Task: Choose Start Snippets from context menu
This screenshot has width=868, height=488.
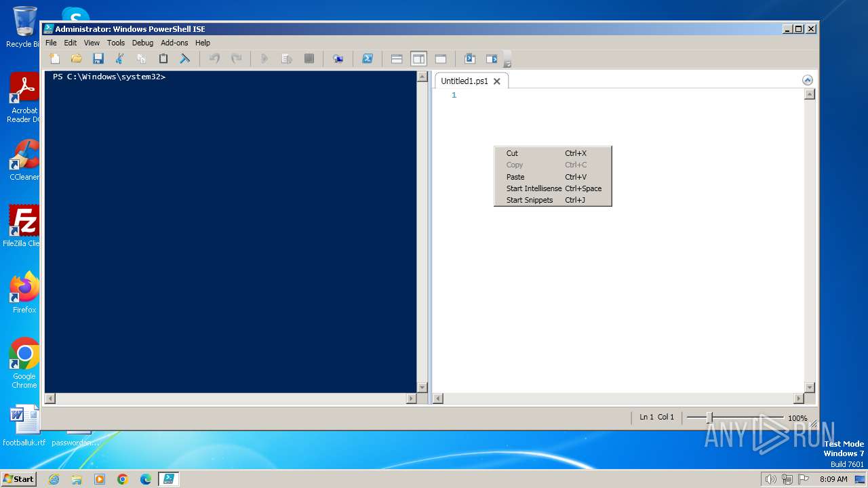Action: coord(553,200)
